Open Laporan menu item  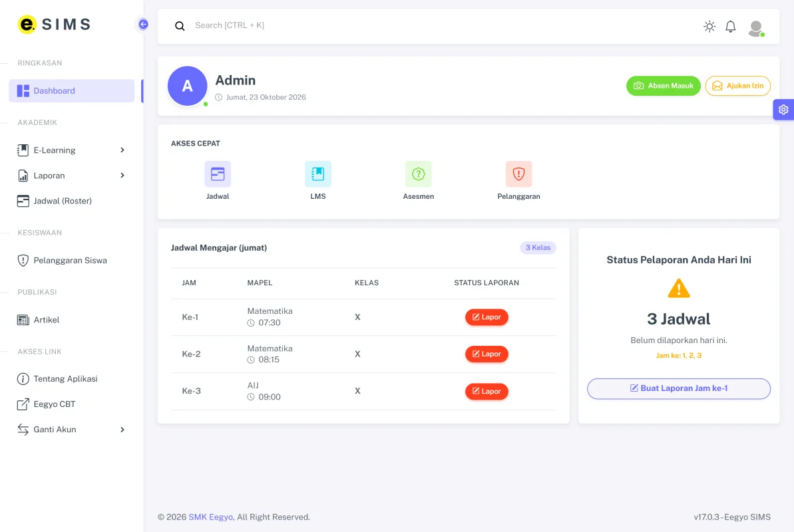point(71,175)
